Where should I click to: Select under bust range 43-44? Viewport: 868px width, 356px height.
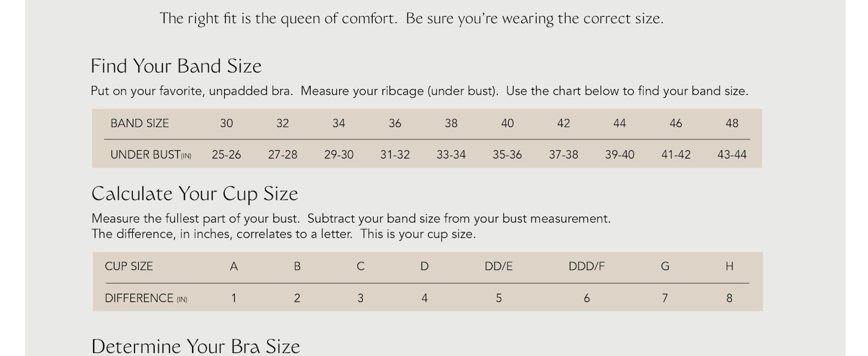tap(732, 155)
